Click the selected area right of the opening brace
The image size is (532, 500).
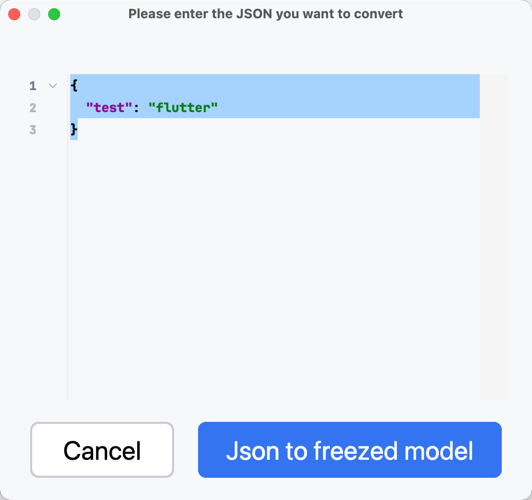click(x=279, y=85)
